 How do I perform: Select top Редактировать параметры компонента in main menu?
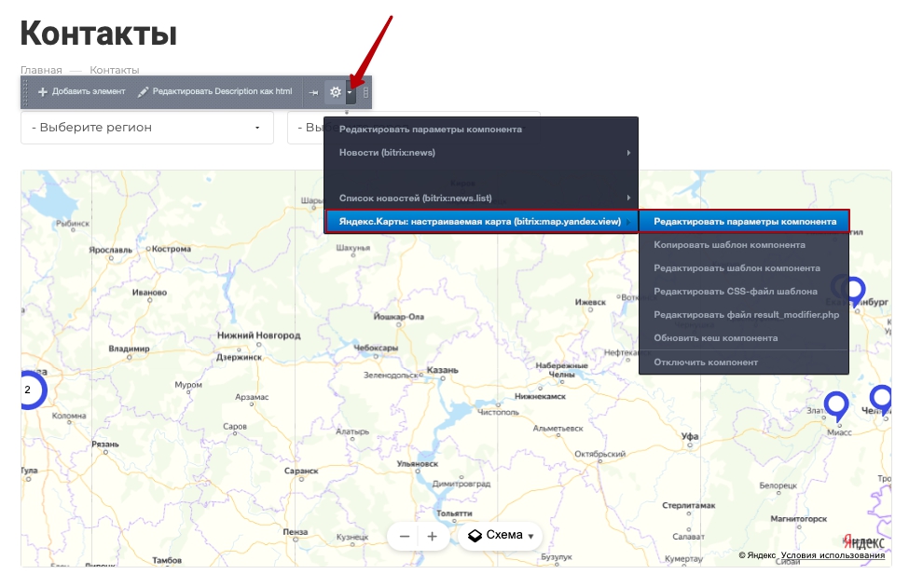[430, 130]
